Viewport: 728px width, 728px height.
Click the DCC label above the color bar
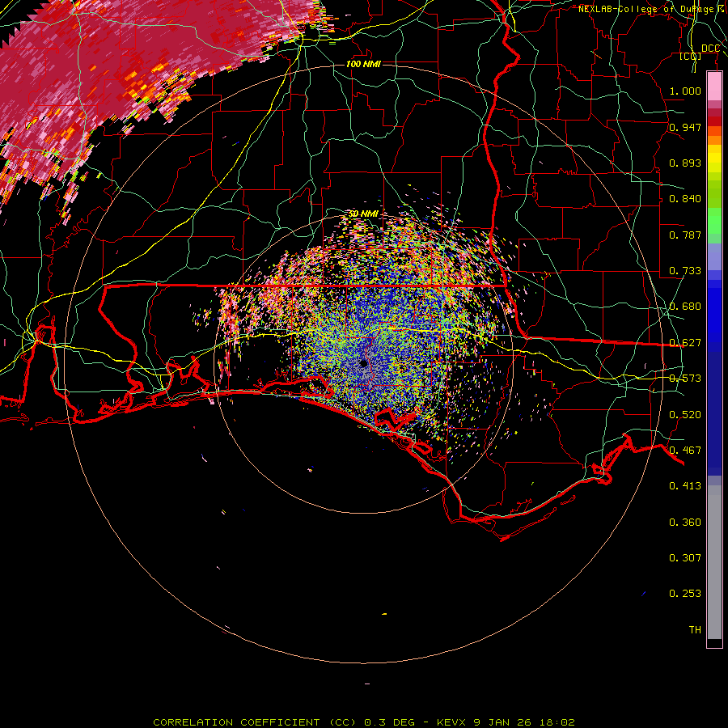point(710,49)
